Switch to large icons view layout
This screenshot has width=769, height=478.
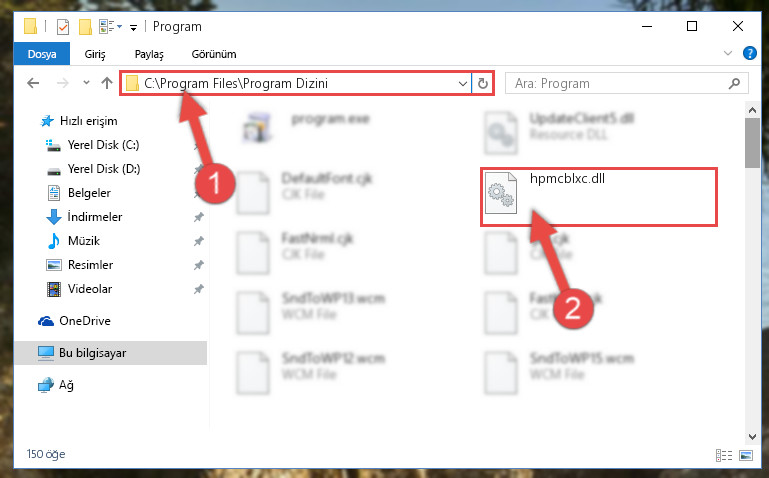pyautogui.click(x=745, y=455)
